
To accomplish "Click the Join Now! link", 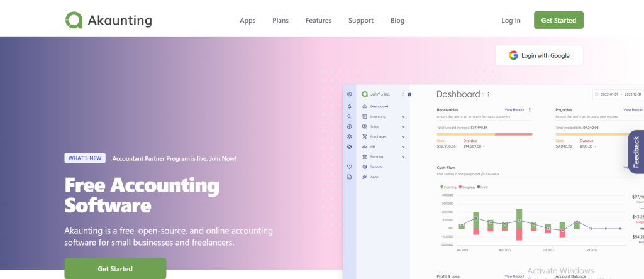I will [223, 158].
